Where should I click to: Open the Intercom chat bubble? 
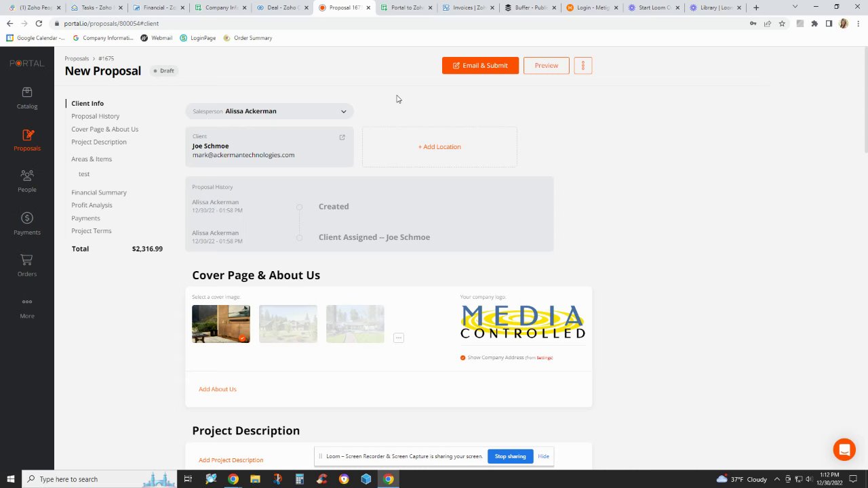[x=844, y=449]
